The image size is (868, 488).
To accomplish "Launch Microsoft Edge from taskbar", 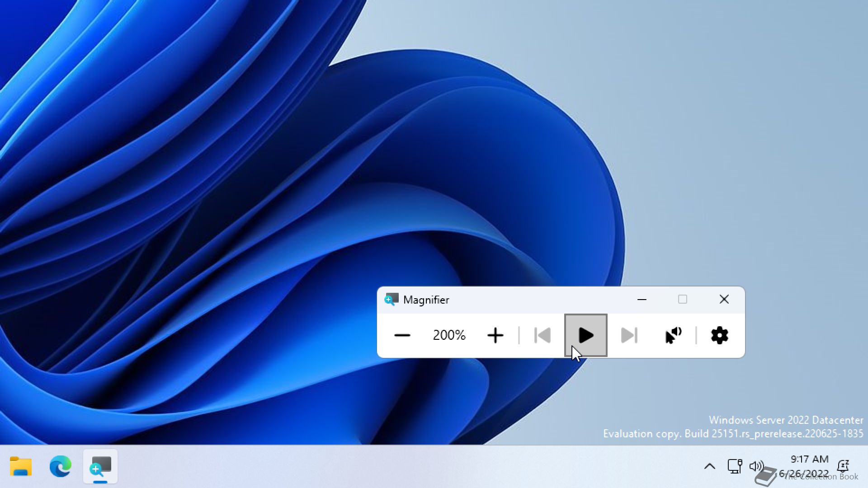I will pos(60,466).
